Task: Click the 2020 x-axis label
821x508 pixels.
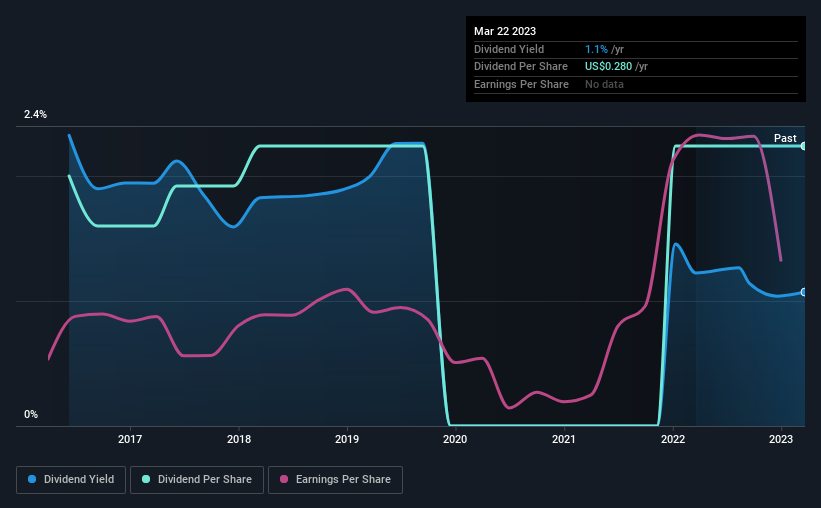Action: click(455, 439)
